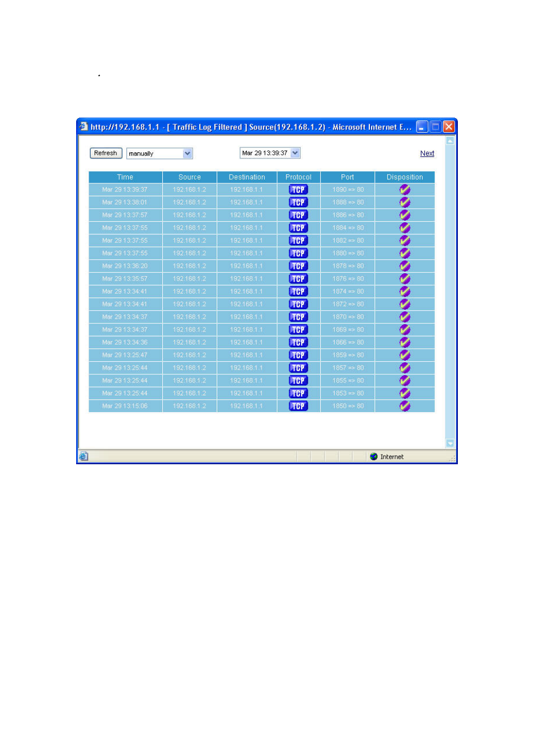Click source 192.168.1.2 in the 13:15:06 row
This screenshot has height=756, width=534.
(190, 406)
